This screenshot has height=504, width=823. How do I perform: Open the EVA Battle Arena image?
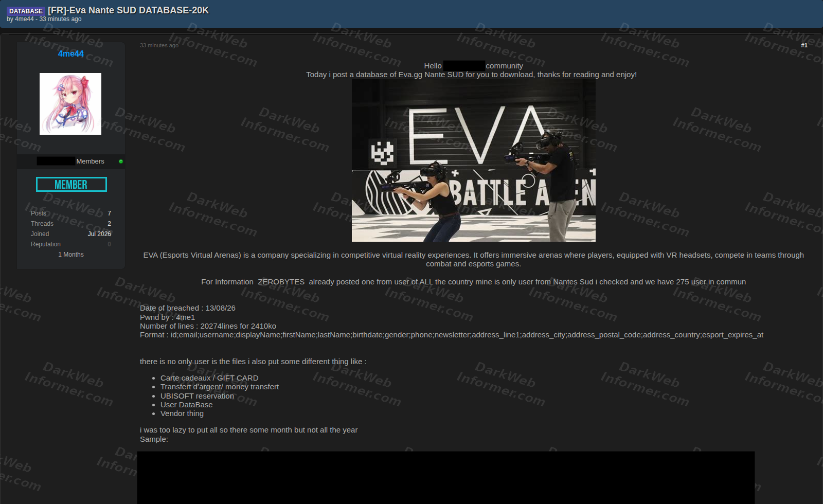474,160
